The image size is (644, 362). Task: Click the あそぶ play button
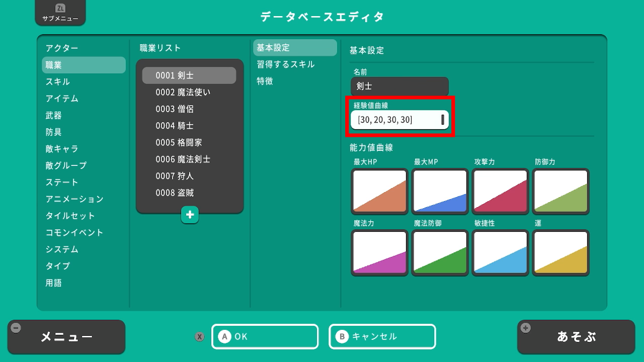point(576,337)
